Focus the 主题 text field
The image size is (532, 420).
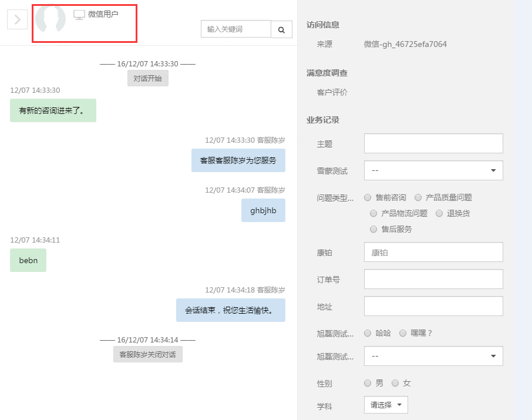(433, 143)
